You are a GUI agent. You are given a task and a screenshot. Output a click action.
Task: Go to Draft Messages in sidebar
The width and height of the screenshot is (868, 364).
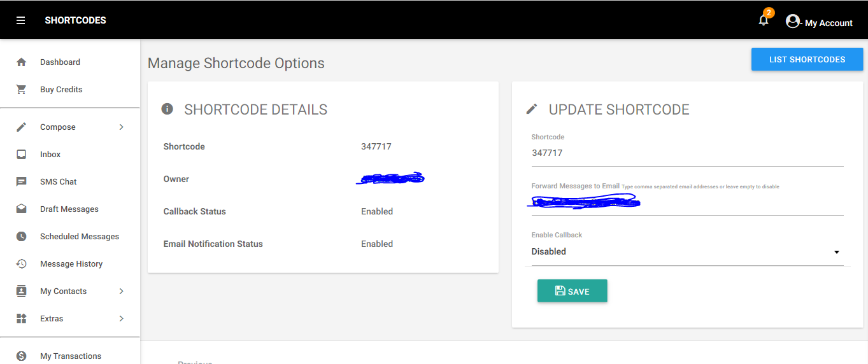pyautogui.click(x=70, y=209)
